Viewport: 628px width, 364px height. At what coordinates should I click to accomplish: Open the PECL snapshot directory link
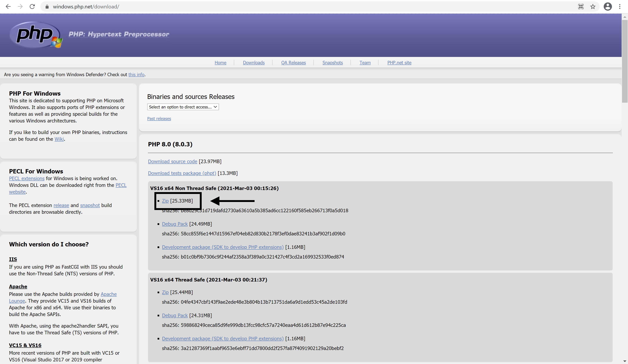90,205
